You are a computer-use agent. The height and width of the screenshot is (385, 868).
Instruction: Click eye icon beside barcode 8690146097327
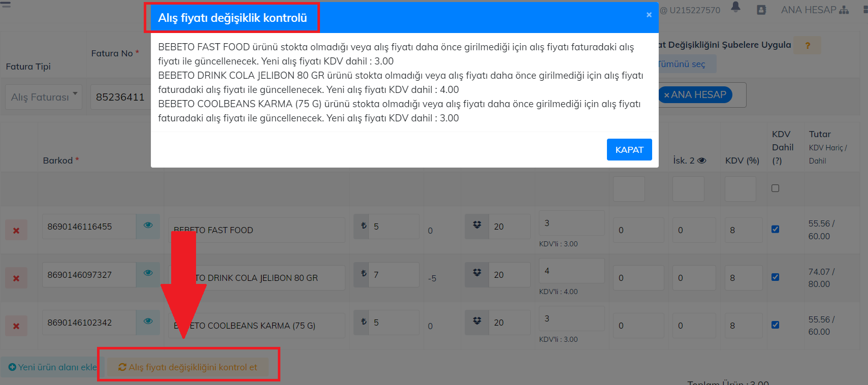click(x=148, y=273)
